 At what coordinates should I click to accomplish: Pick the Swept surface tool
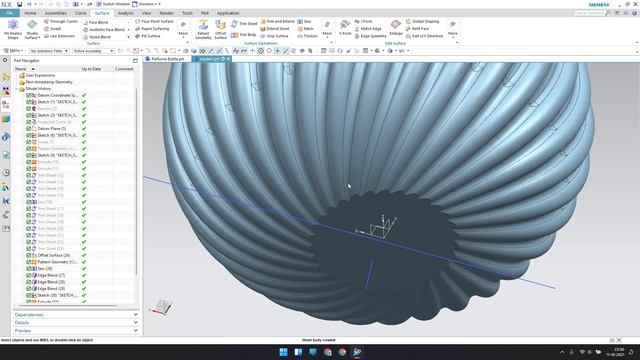[52, 29]
